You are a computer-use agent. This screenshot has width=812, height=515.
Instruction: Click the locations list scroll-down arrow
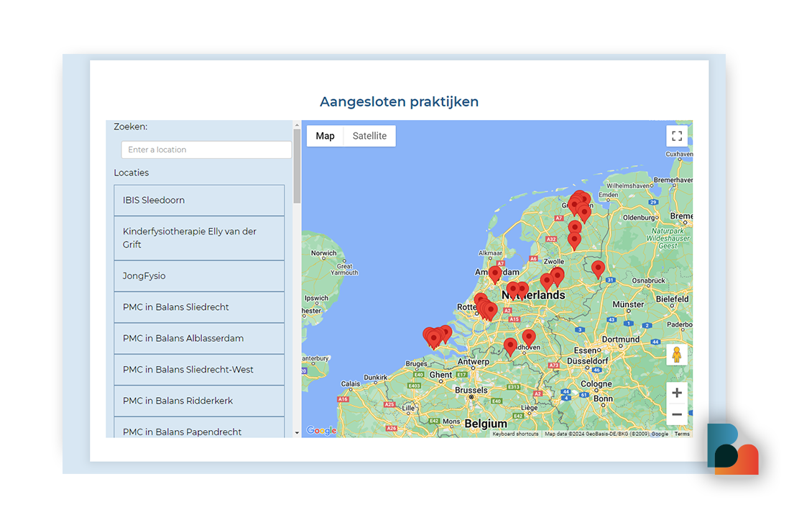click(297, 432)
